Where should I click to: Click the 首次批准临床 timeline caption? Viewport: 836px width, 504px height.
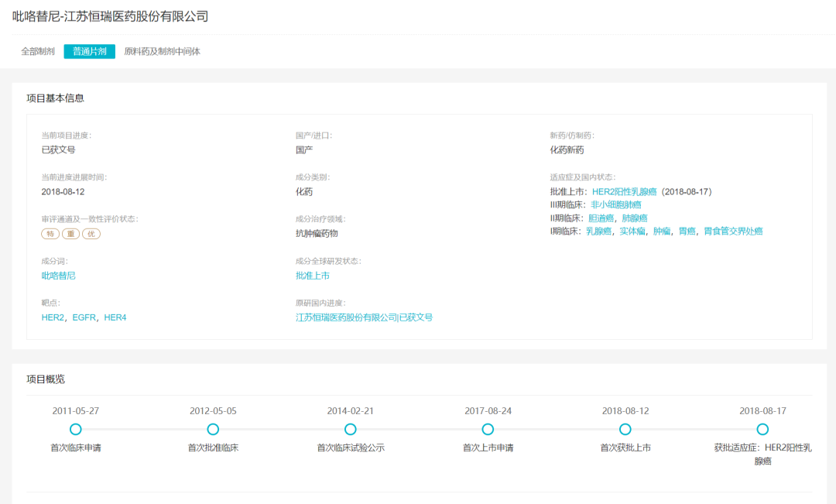point(214,448)
